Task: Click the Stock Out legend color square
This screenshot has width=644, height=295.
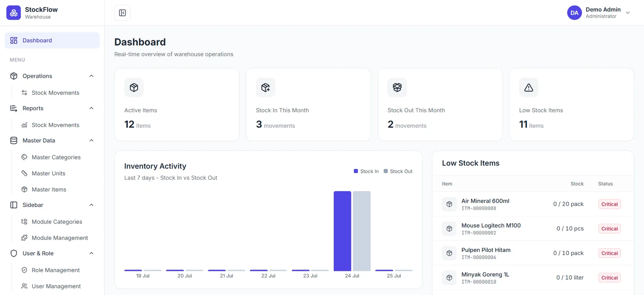Action: pyautogui.click(x=386, y=171)
